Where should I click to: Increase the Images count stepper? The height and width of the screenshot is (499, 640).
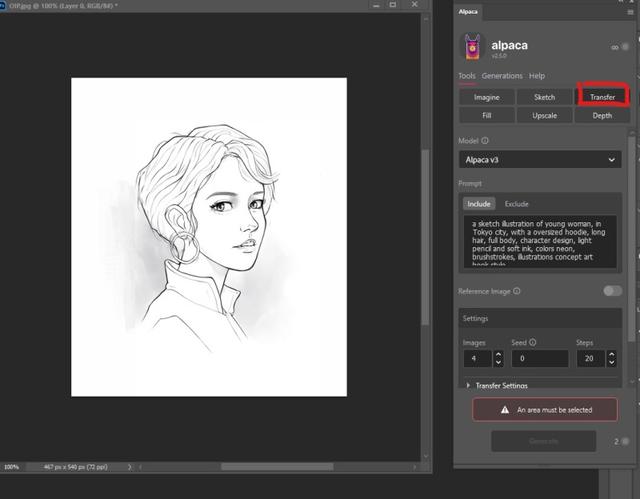click(498, 355)
